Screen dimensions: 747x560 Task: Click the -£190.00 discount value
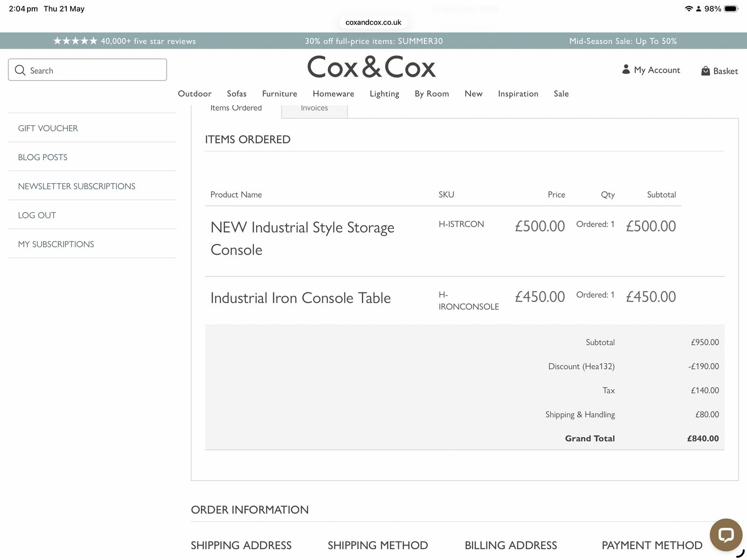pos(704,366)
